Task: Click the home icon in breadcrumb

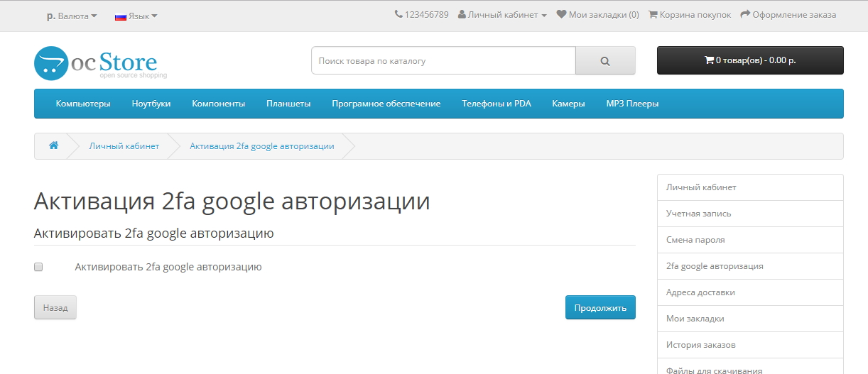Action: coord(53,145)
